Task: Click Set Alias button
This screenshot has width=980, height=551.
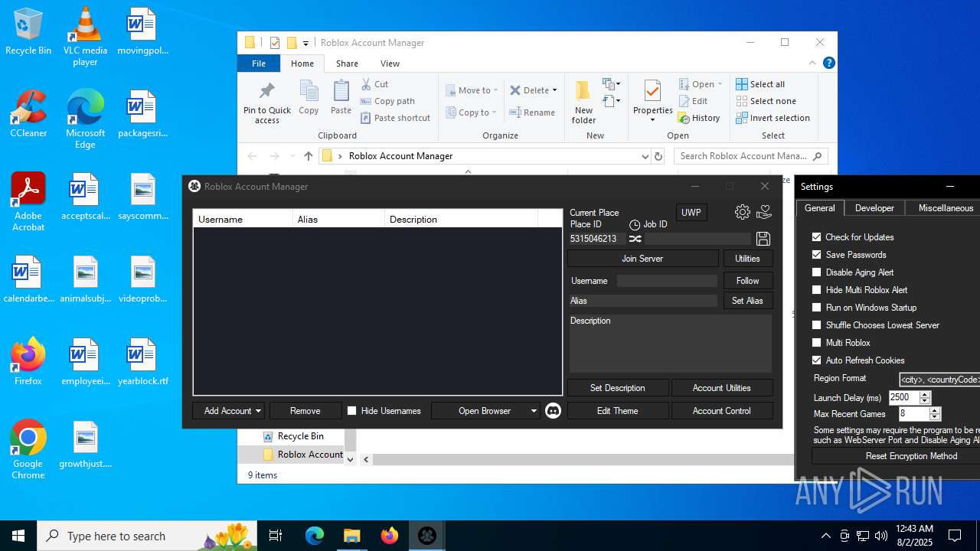Action: (x=747, y=301)
